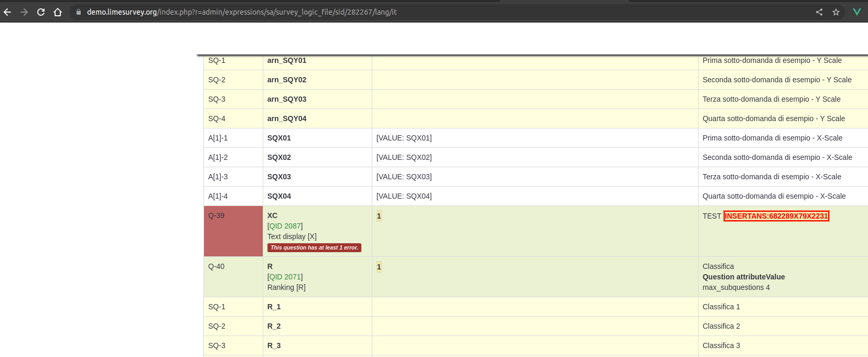Click relevance value 1 in R row

click(x=379, y=267)
